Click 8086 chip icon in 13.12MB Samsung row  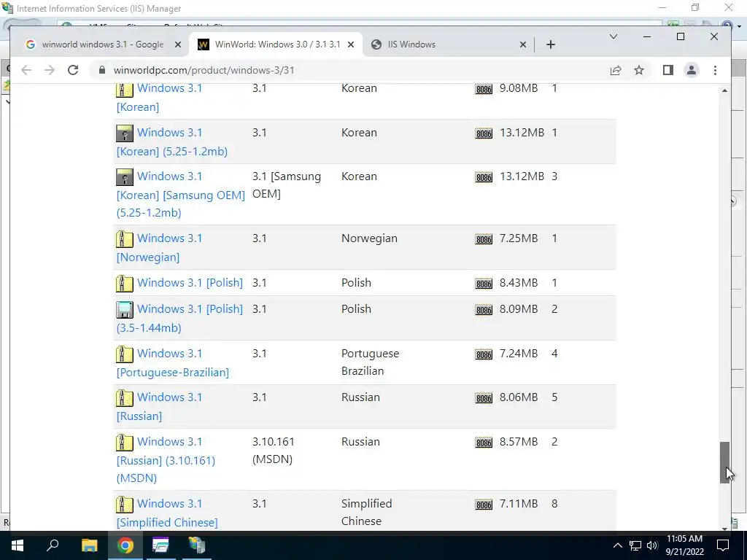click(484, 178)
